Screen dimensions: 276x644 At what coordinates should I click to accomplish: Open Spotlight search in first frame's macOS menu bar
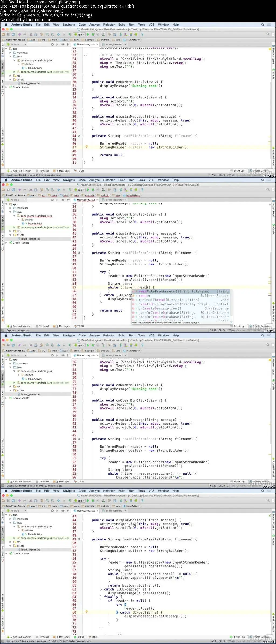pyautogui.click(x=263, y=25)
